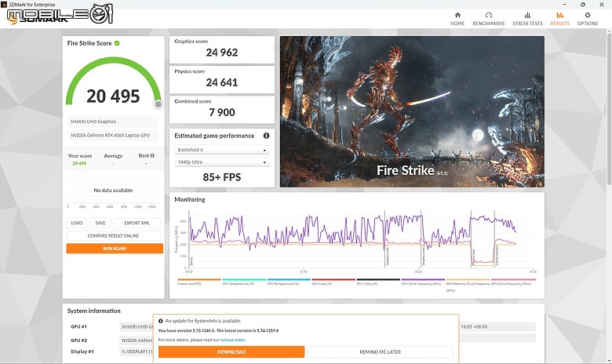Click the Graphics score value 24 962
The height and width of the screenshot is (364, 612).
[222, 53]
